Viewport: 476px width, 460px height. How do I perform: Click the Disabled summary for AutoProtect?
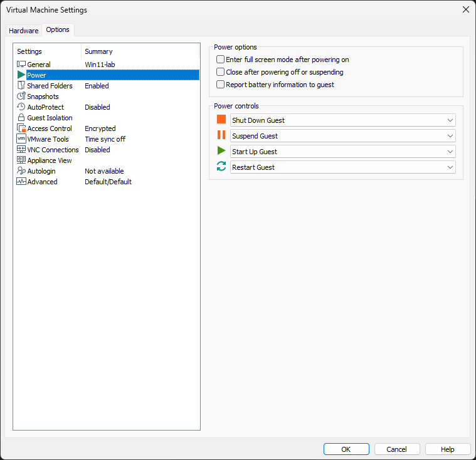97,107
